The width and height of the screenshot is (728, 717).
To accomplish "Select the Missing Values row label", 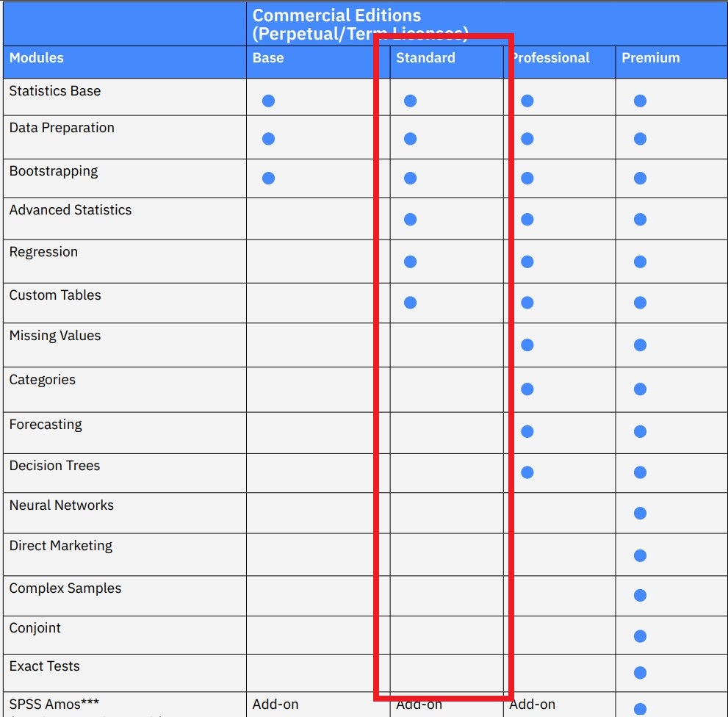I will [55, 336].
